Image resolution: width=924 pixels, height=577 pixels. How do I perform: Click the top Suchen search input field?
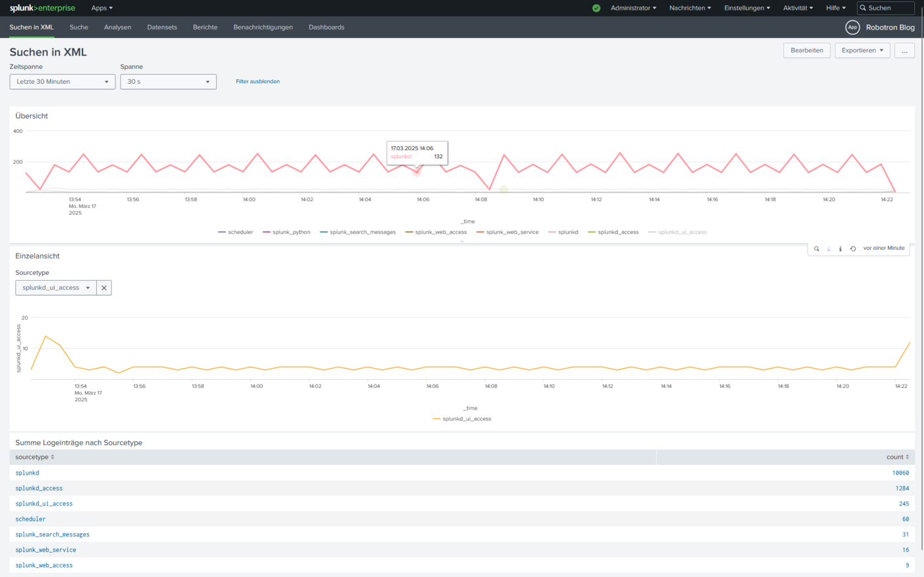886,8
